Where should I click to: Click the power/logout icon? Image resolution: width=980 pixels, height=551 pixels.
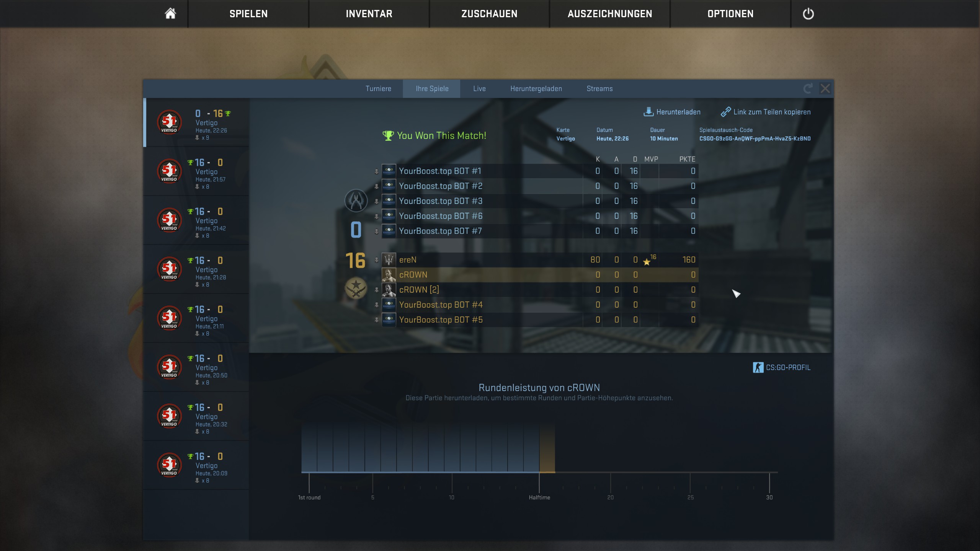coord(808,13)
